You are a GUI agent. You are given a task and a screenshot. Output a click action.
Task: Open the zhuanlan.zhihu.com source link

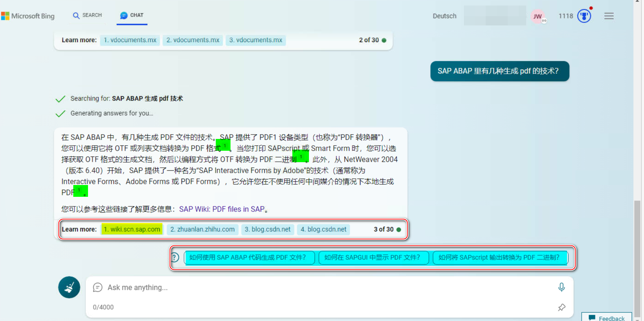[203, 229]
